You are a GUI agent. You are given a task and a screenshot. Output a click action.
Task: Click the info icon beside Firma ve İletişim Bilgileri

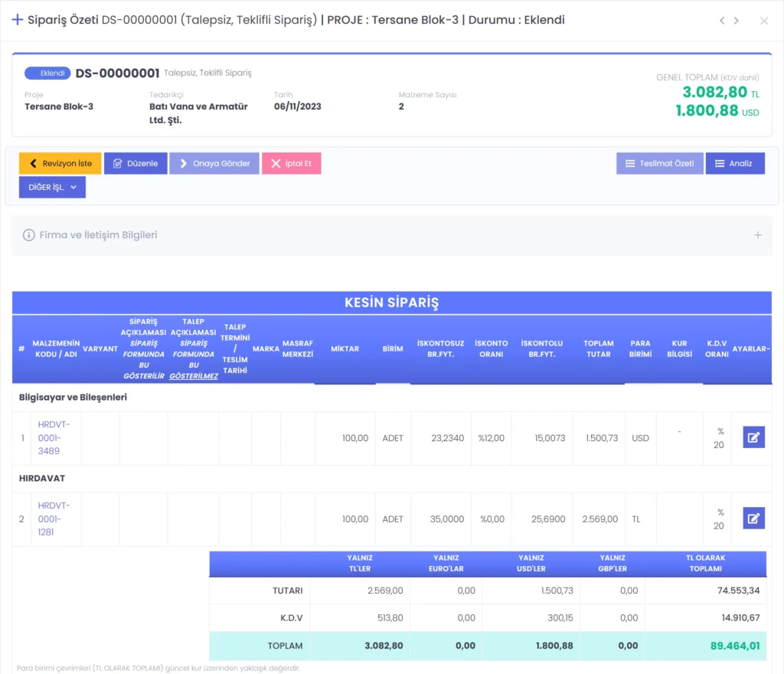tap(28, 235)
